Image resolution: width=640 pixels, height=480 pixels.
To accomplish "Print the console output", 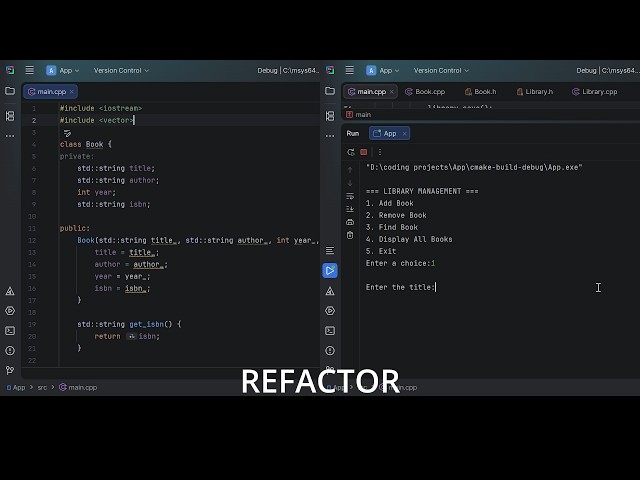I will pyautogui.click(x=350, y=222).
